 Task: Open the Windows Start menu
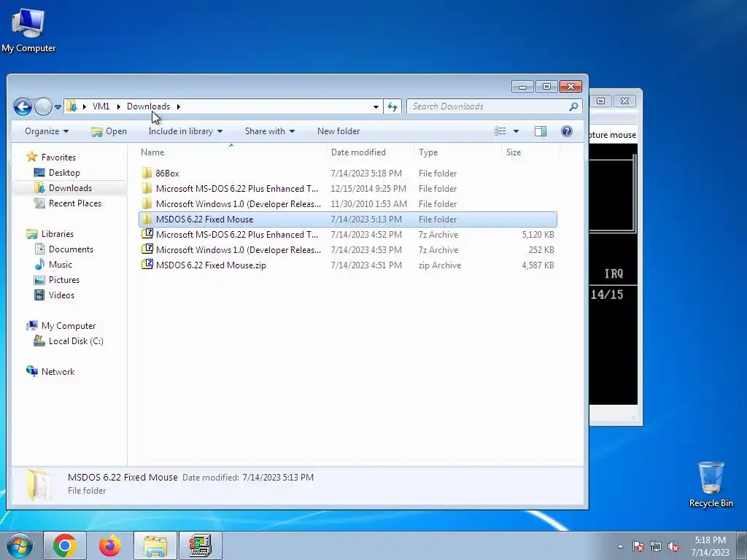[x=19, y=545]
